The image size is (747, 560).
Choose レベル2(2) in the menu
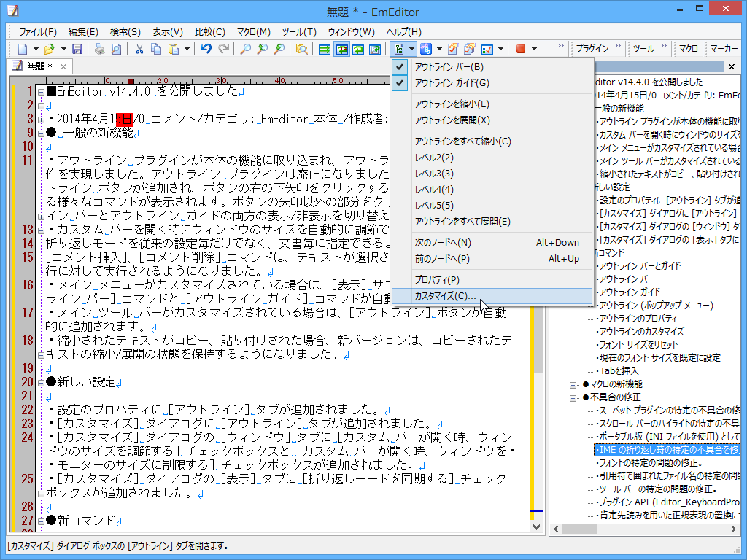click(492, 157)
